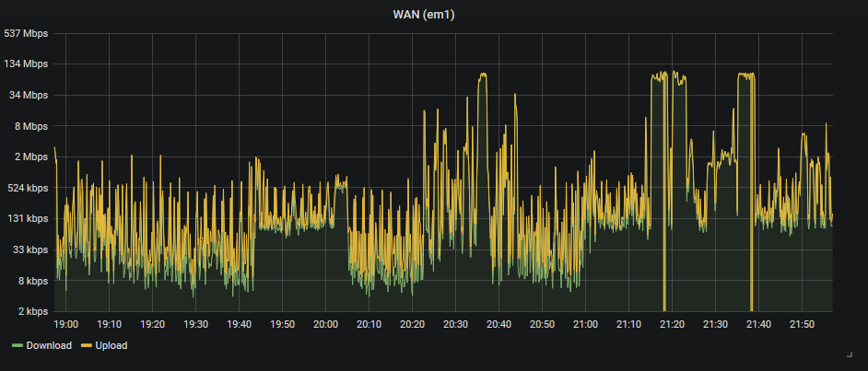Viewport: 868px width, 371px height.
Task: Click the 131 kbps axis label
Action: (27, 219)
